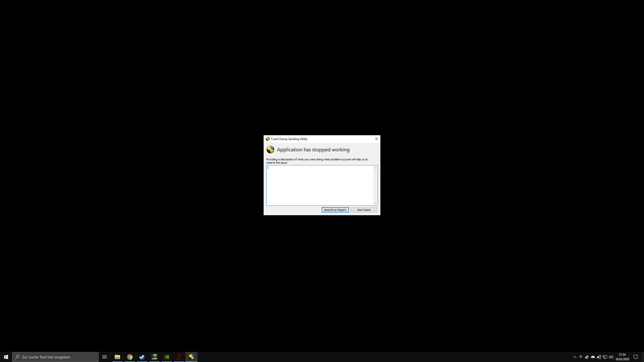Open File Explorer from the taskbar

click(x=117, y=357)
